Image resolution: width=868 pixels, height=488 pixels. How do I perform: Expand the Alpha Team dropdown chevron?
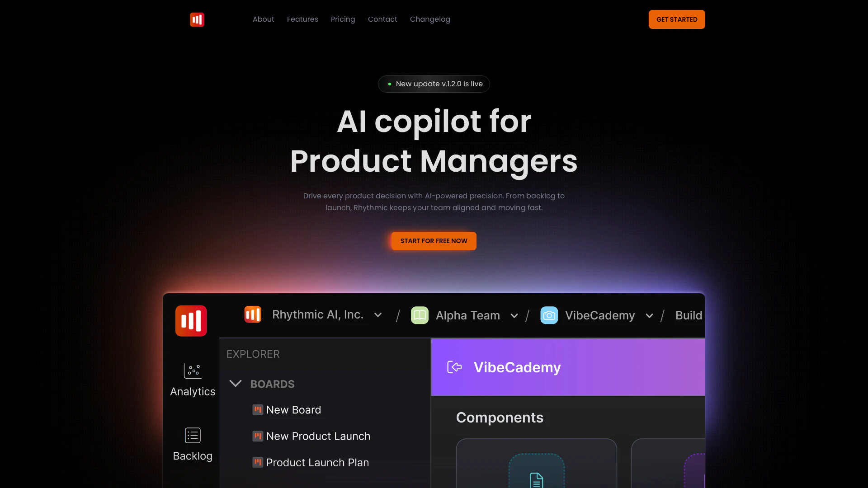point(514,316)
